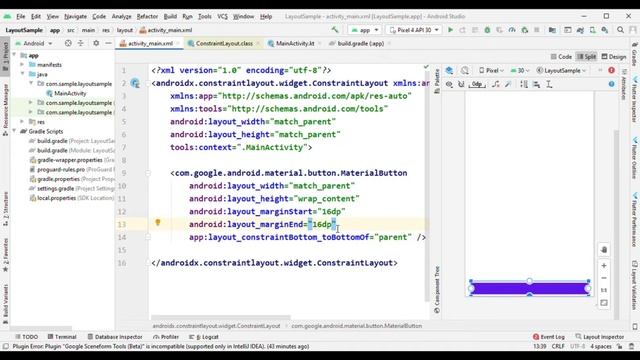Click the magnifier Search Everywhere icon

pos(620,30)
